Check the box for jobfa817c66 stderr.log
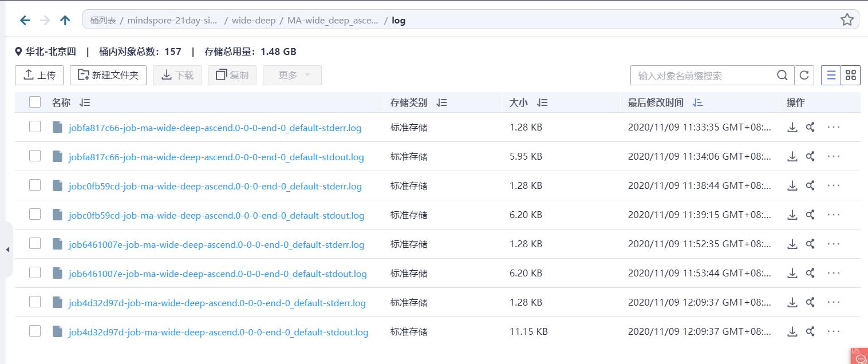The width and height of the screenshot is (868, 364). (35, 126)
